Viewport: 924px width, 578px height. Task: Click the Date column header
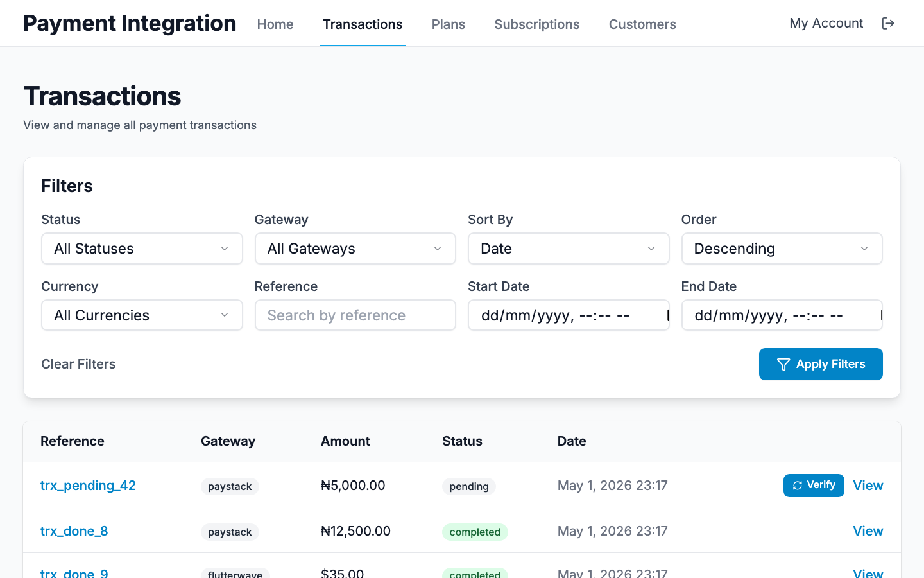(572, 441)
